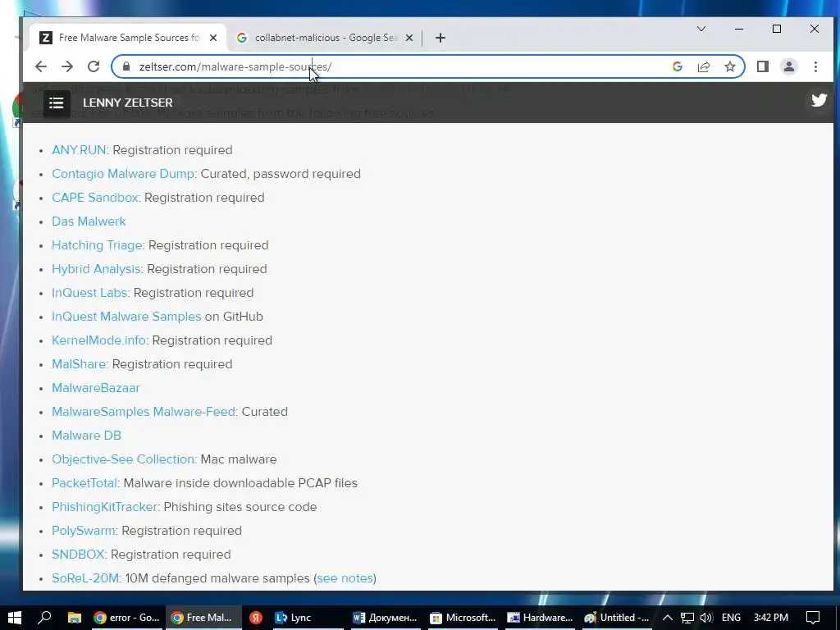Open the Objective-See Collection link
840x630 pixels.
[x=123, y=459]
